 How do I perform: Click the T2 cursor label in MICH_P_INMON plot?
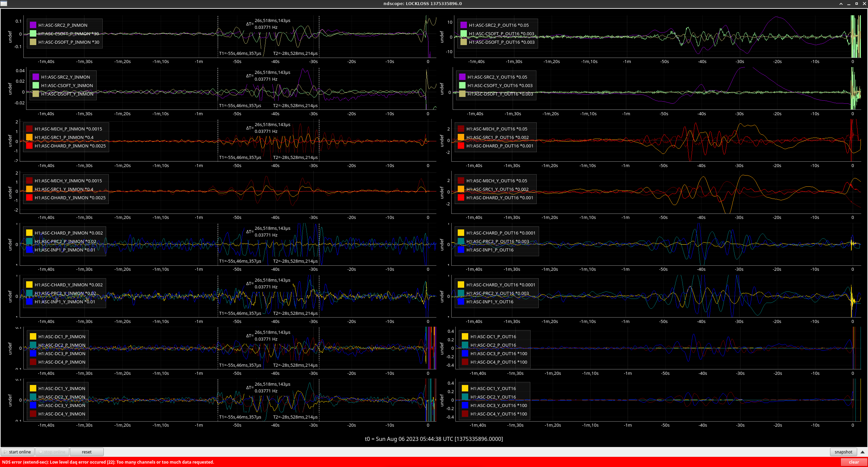(295, 158)
